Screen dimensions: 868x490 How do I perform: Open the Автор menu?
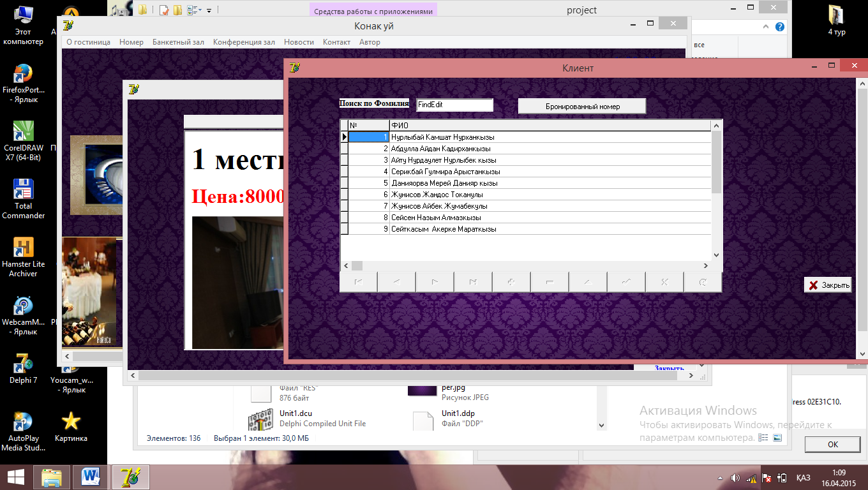click(370, 42)
